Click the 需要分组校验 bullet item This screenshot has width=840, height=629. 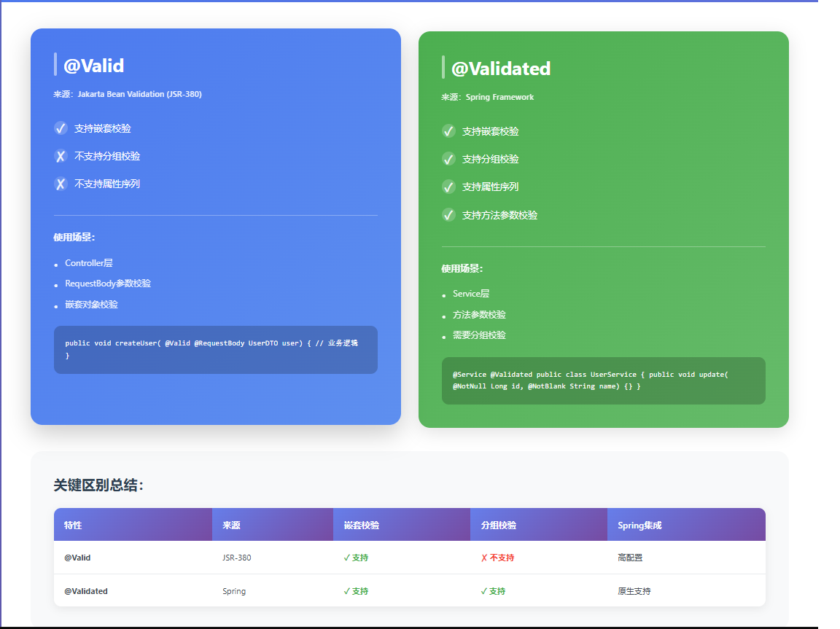tap(480, 335)
